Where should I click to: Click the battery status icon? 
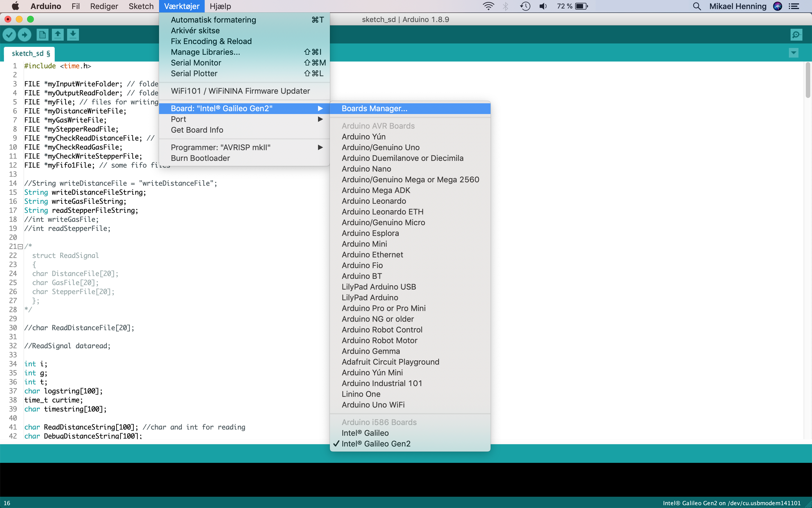click(x=581, y=6)
